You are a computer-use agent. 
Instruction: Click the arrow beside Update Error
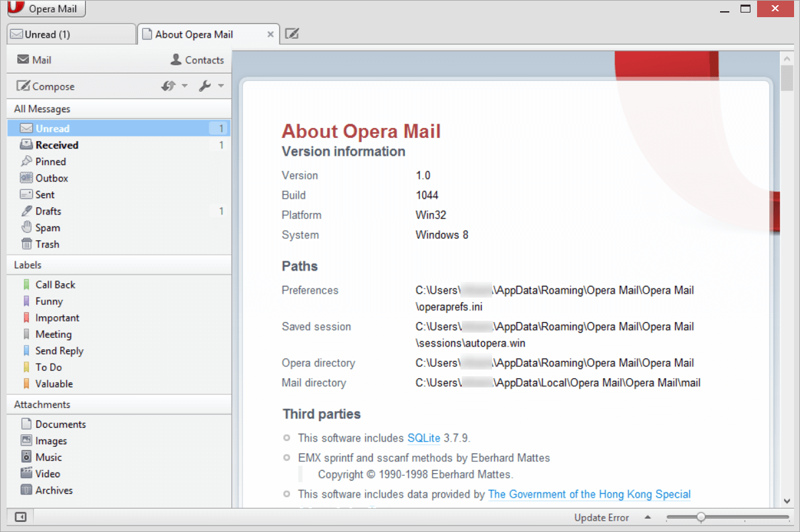coord(648,517)
